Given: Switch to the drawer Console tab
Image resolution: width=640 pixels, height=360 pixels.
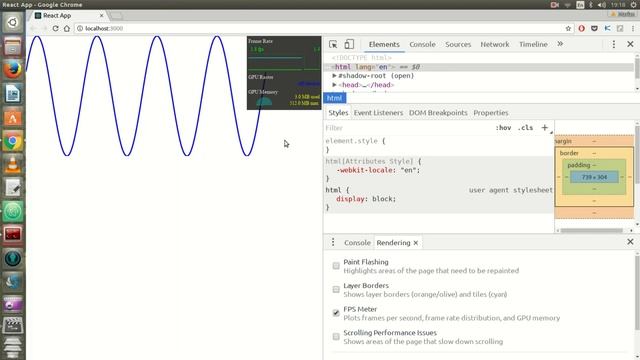Looking at the screenshot, I should 357,242.
